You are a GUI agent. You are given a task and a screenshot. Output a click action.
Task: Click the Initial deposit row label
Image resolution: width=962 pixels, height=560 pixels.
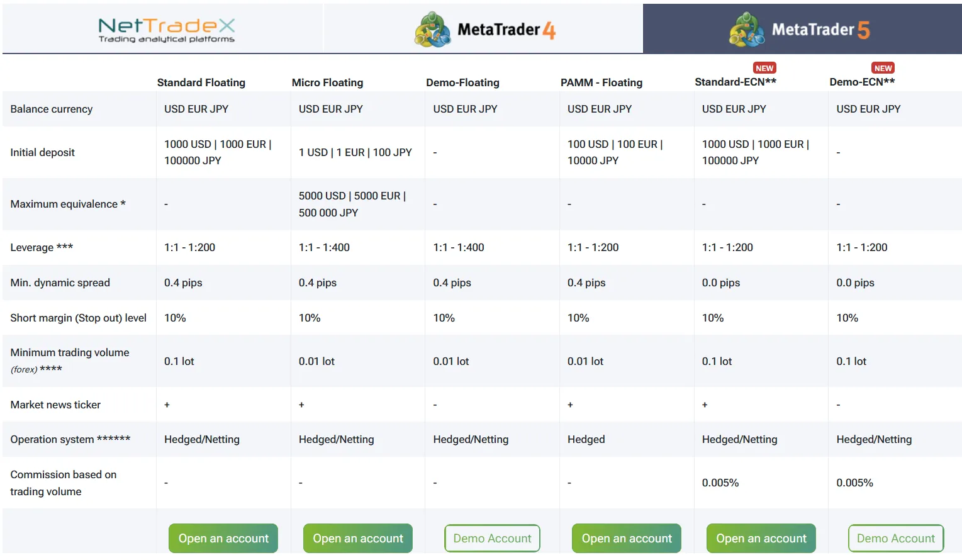43,152
